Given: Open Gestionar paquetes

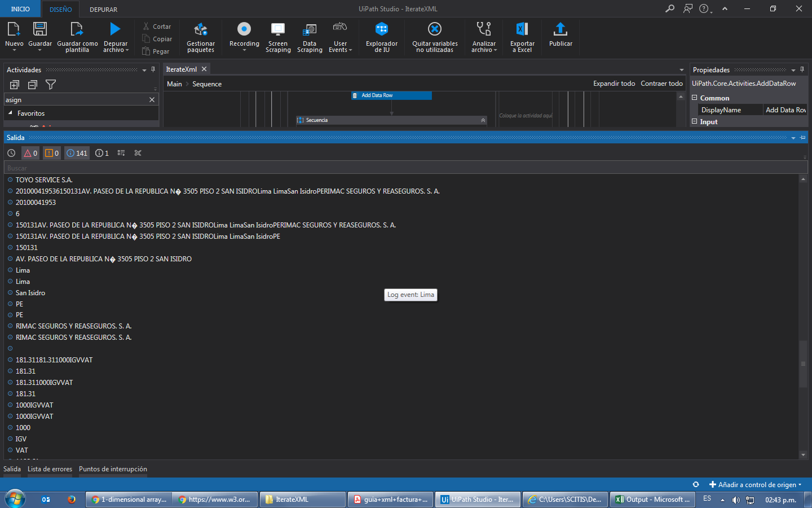Looking at the screenshot, I should coord(201,37).
